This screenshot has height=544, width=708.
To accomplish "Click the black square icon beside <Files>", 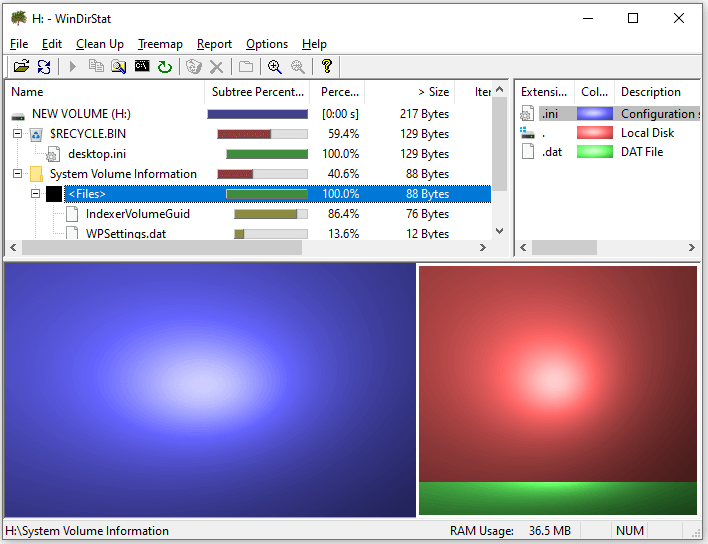I will 54,194.
